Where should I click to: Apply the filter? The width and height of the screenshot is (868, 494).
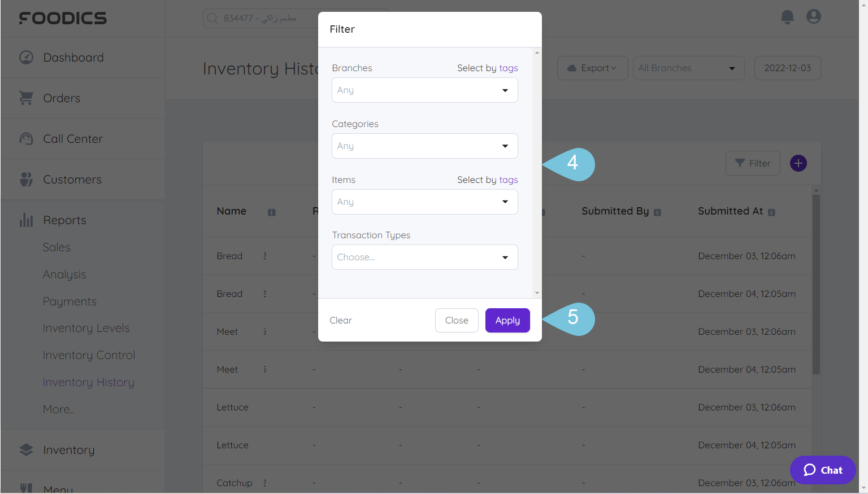pos(507,321)
